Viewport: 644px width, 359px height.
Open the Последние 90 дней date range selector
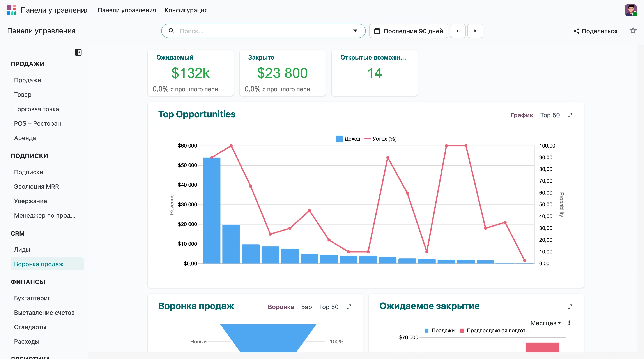point(409,31)
